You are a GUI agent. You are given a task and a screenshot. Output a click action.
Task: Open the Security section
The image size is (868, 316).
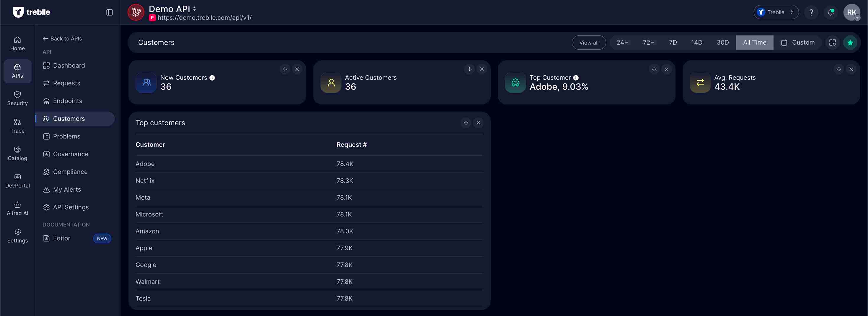point(17,98)
